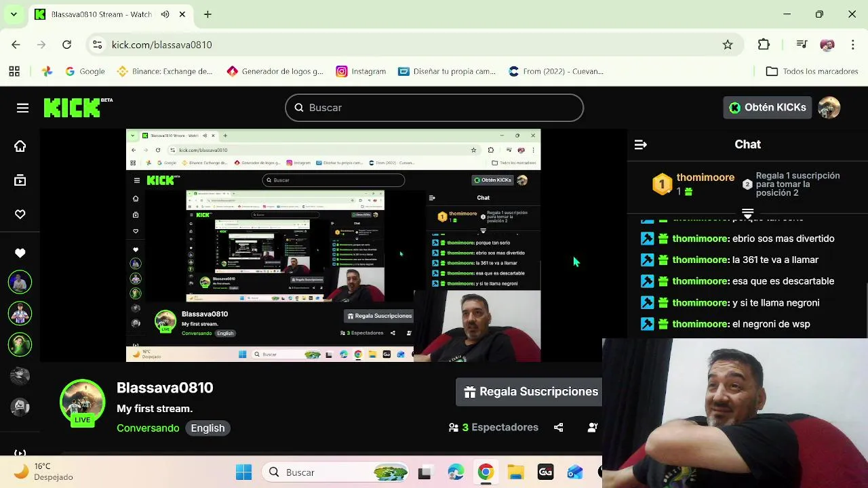Click the Windows taskbar Buscar search box
Image resolution: width=868 pixels, height=488 pixels.
click(x=336, y=472)
